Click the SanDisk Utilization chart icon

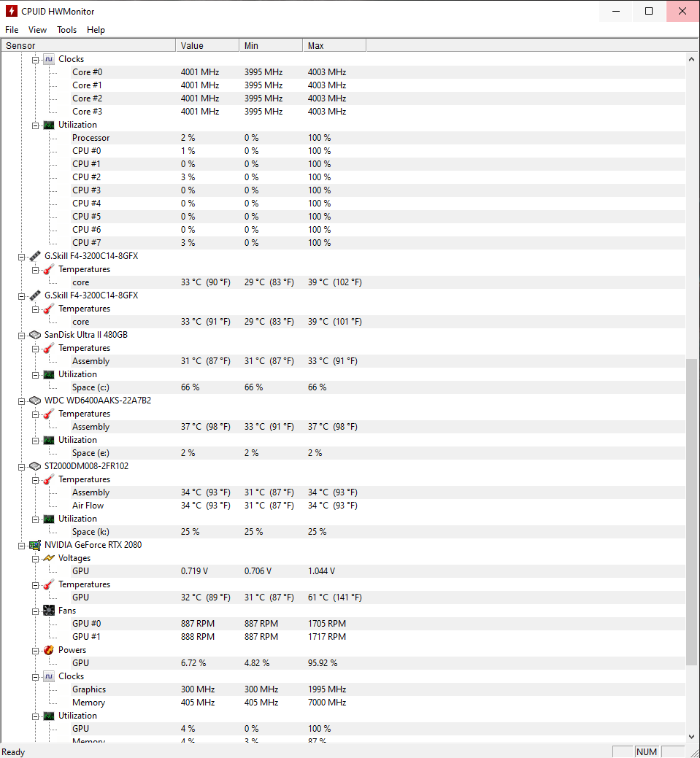[x=49, y=374]
